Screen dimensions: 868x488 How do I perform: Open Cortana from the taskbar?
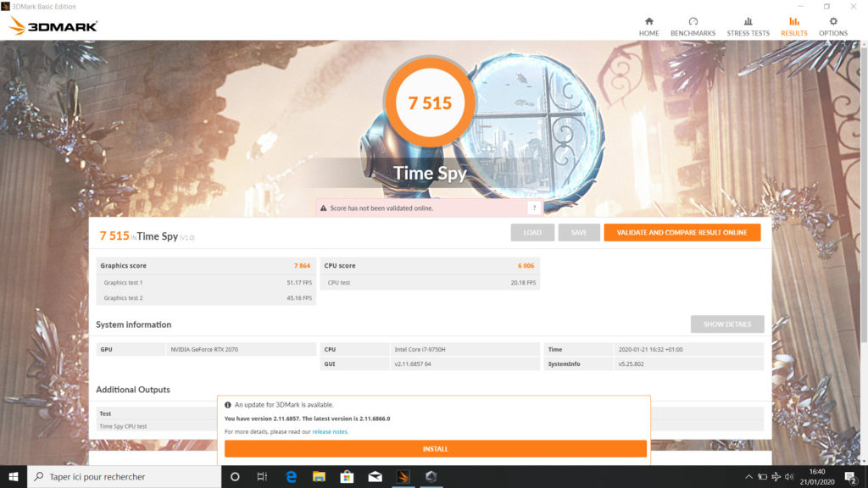pyautogui.click(x=235, y=476)
